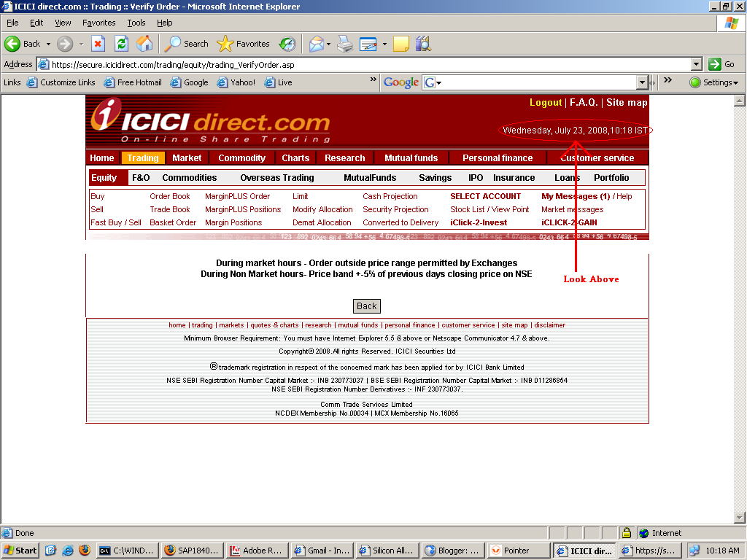Expand the Google search box history dropdown
747x560 pixels.
point(642,82)
